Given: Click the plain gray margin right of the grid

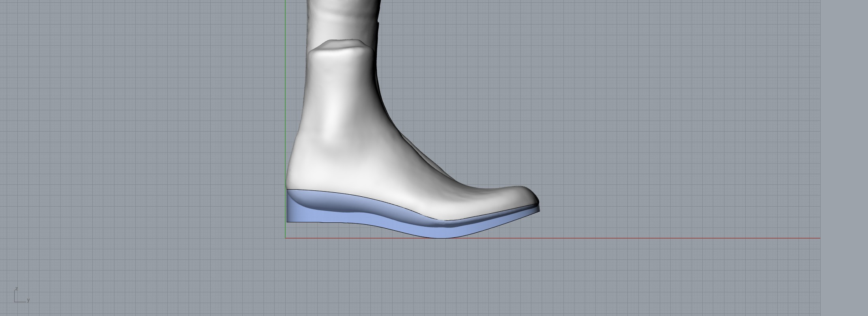Looking at the screenshot, I should pos(844,158).
